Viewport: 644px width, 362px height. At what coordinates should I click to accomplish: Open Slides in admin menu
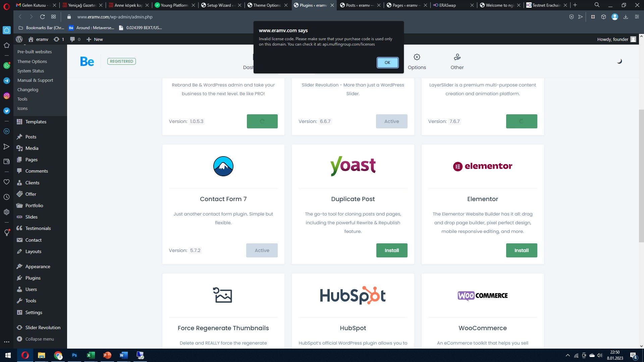point(32,217)
